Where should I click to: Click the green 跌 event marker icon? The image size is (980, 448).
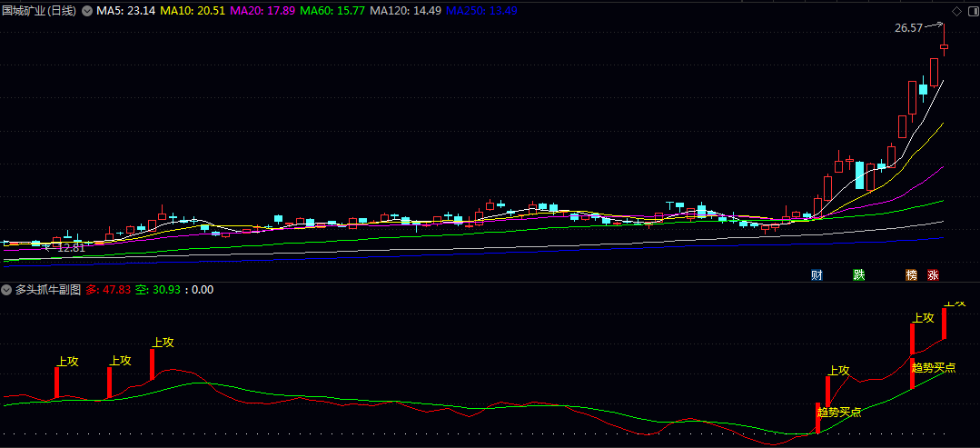858,274
